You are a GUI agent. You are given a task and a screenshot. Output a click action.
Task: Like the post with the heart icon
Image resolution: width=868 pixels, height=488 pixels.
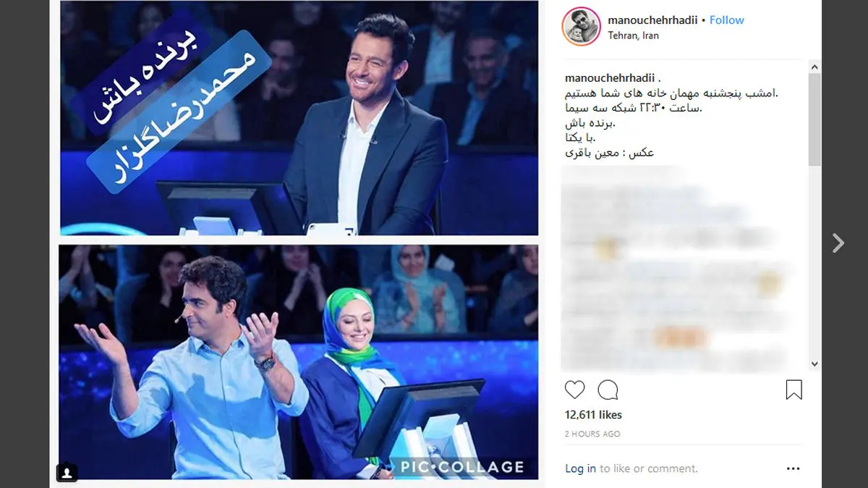(574, 390)
